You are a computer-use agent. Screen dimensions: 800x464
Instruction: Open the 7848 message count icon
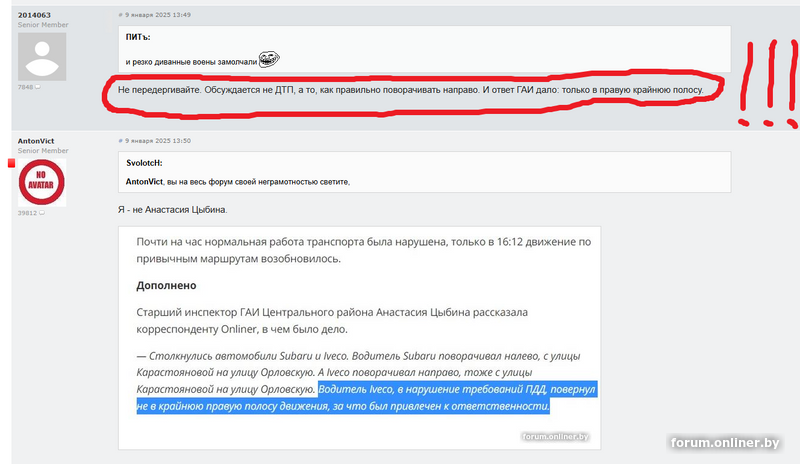[38, 87]
